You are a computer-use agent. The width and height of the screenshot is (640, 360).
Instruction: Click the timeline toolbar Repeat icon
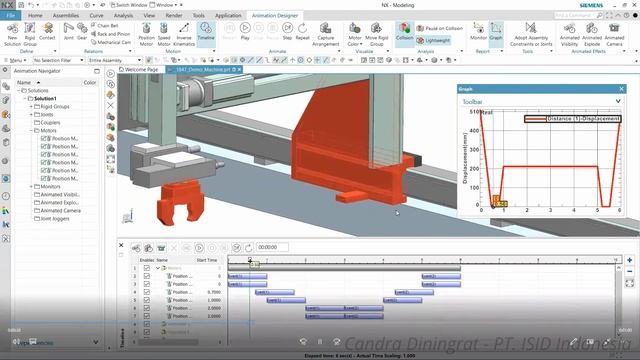(249, 248)
